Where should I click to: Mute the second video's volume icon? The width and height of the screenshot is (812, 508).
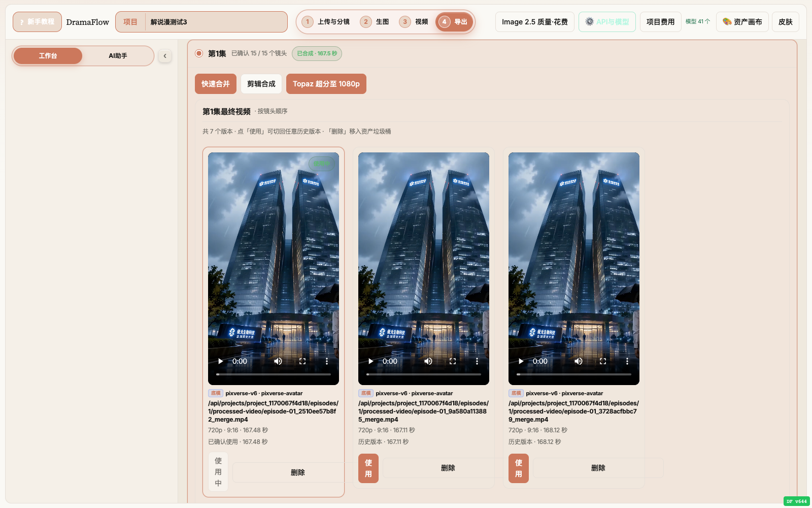[x=428, y=361]
